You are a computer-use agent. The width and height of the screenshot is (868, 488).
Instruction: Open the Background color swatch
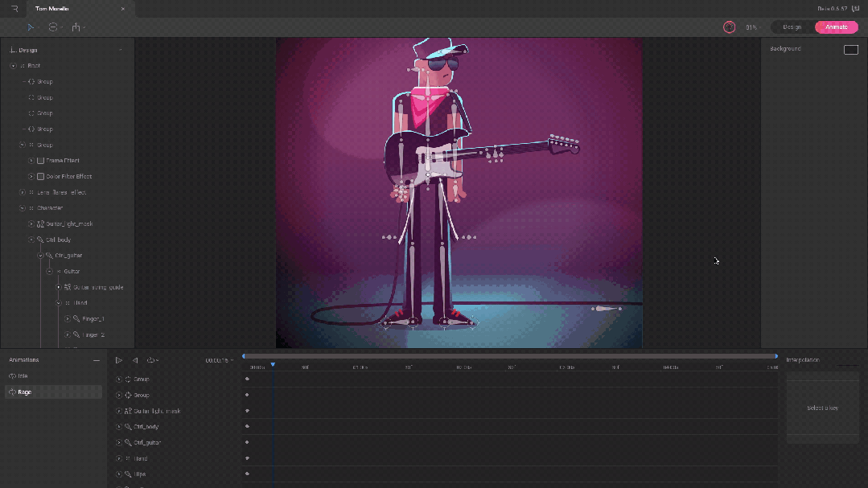[x=850, y=50]
